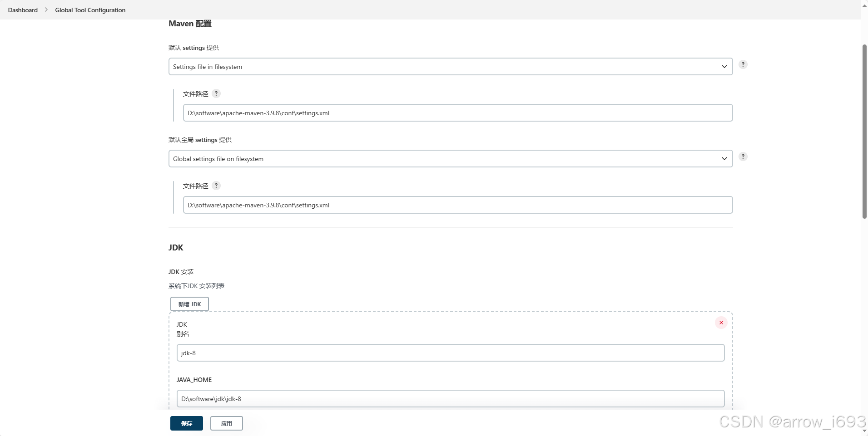This screenshot has width=868, height=436.
Task: Click '默认 settings 提供' label
Action: point(193,48)
